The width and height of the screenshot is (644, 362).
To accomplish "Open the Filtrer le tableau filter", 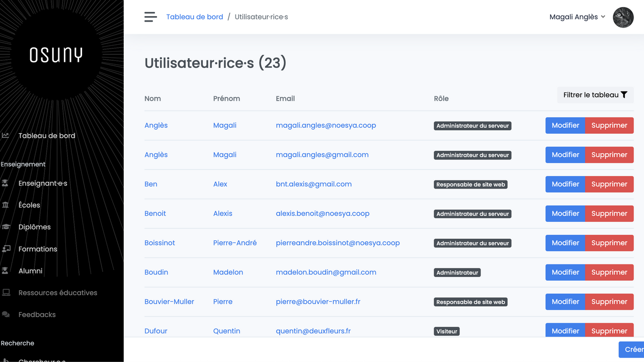I will click(595, 95).
